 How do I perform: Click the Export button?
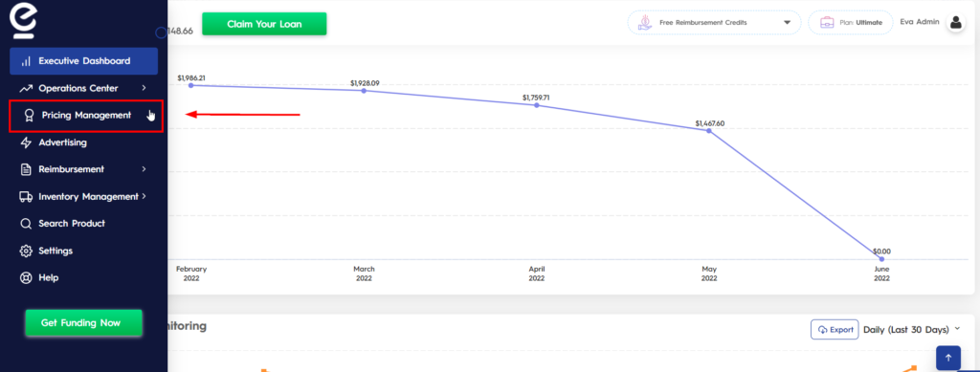pyautogui.click(x=835, y=330)
